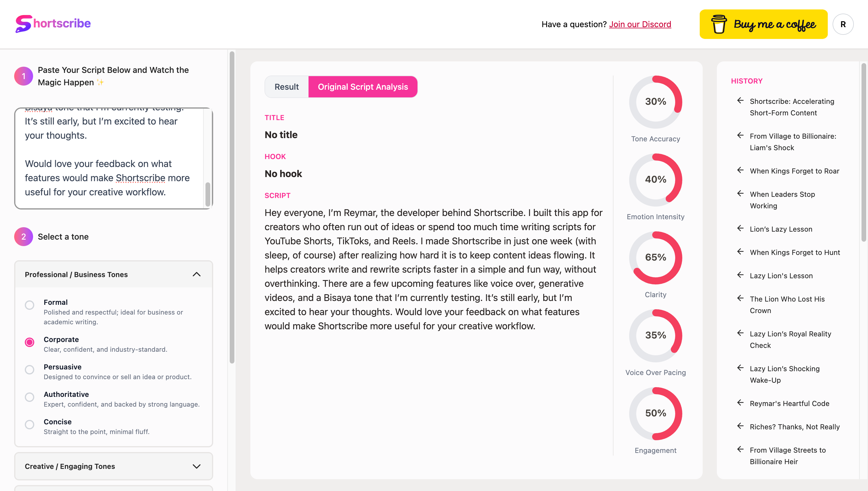This screenshot has width=868, height=491.
Task: Click the step 1 badge icon
Action: [23, 76]
